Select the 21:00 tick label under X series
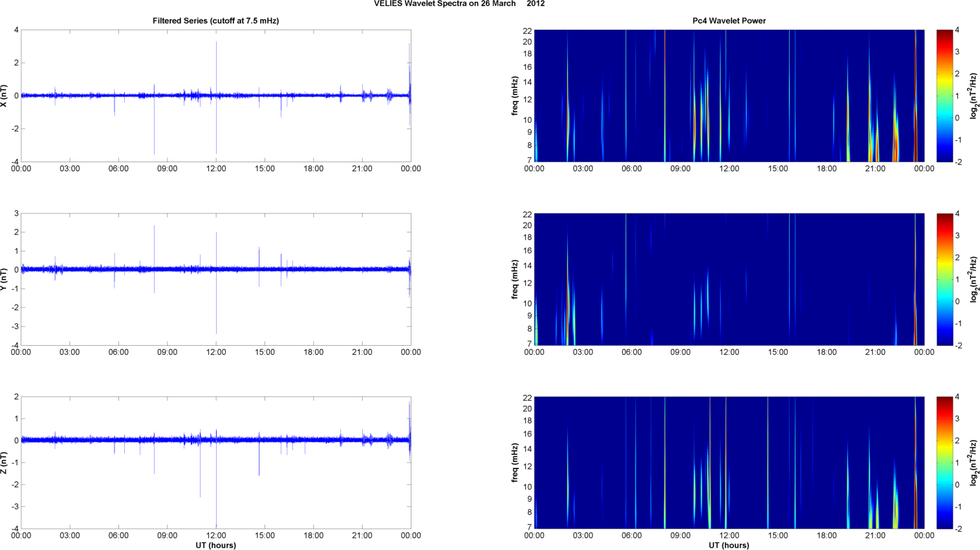 click(x=362, y=169)
